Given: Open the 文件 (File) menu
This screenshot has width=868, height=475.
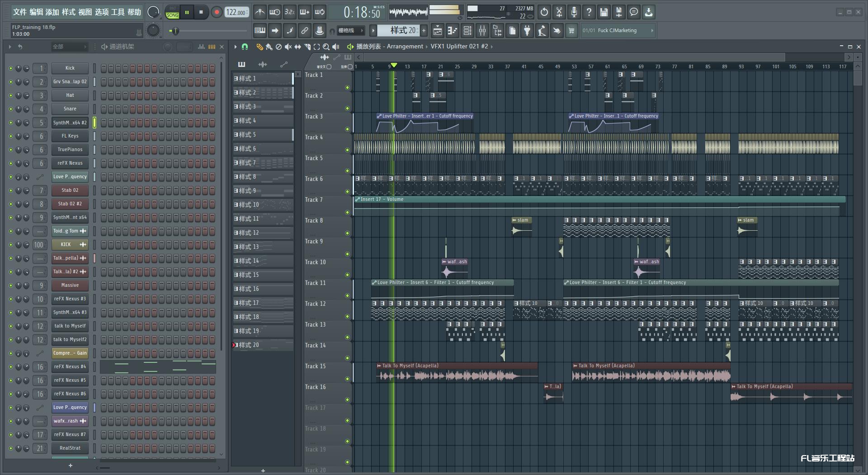Looking at the screenshot, I should coord(20,12).
